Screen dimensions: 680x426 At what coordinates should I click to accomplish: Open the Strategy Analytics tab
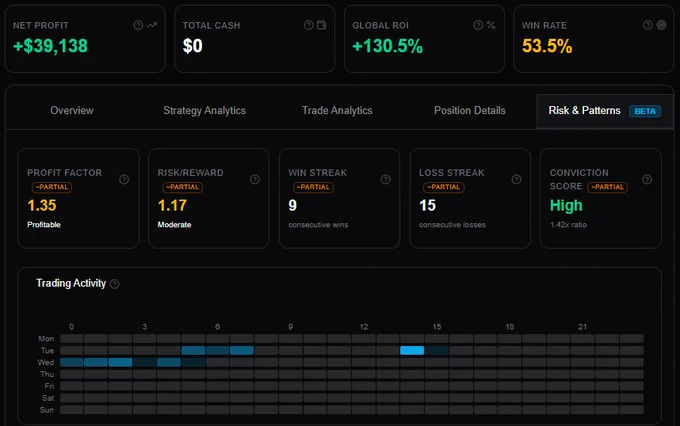click(x=204, y=111)
